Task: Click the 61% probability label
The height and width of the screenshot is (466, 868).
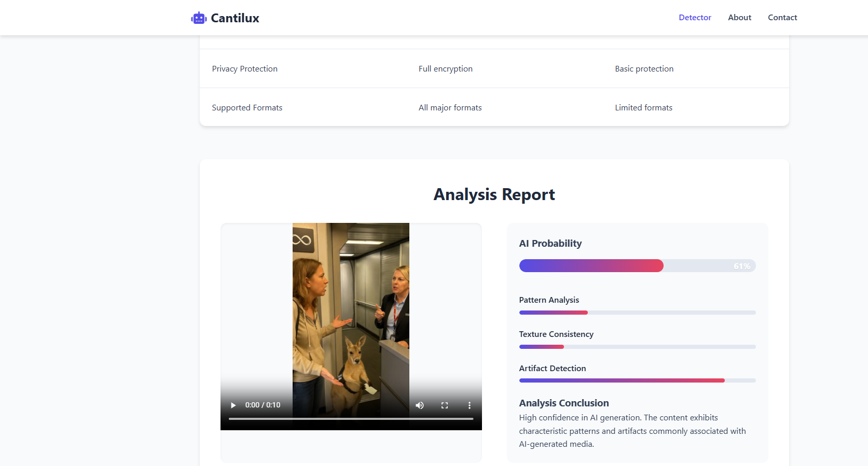Action: [741, 266]
